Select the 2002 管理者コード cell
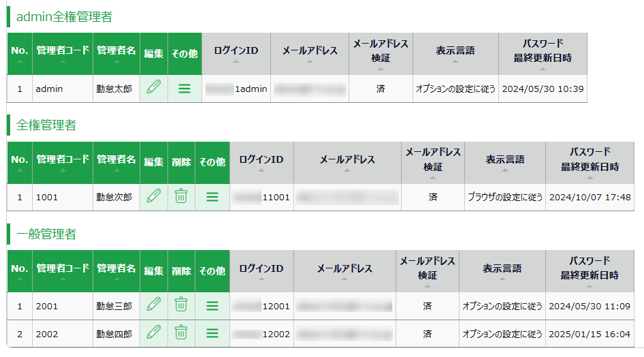 [x=63, y=334]
